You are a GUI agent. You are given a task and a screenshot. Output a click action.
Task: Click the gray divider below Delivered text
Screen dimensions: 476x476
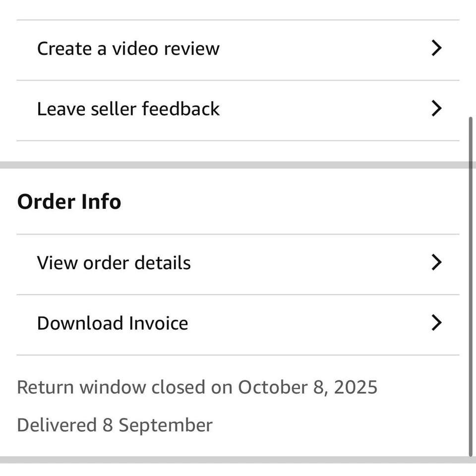(238, 460)
